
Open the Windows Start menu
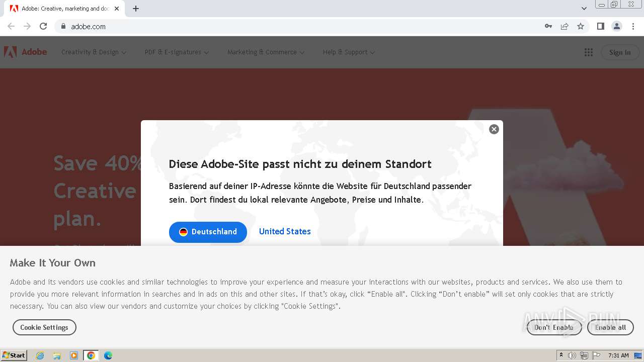14,355
